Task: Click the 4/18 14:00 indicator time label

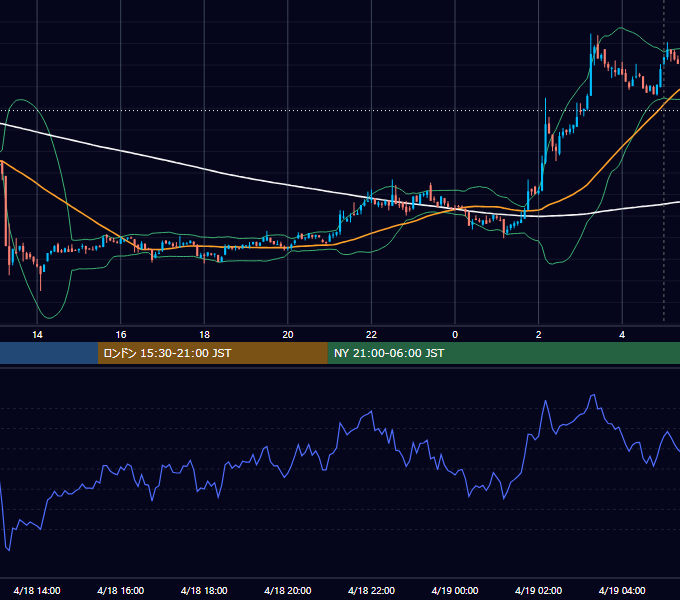Action: point(37,590)
